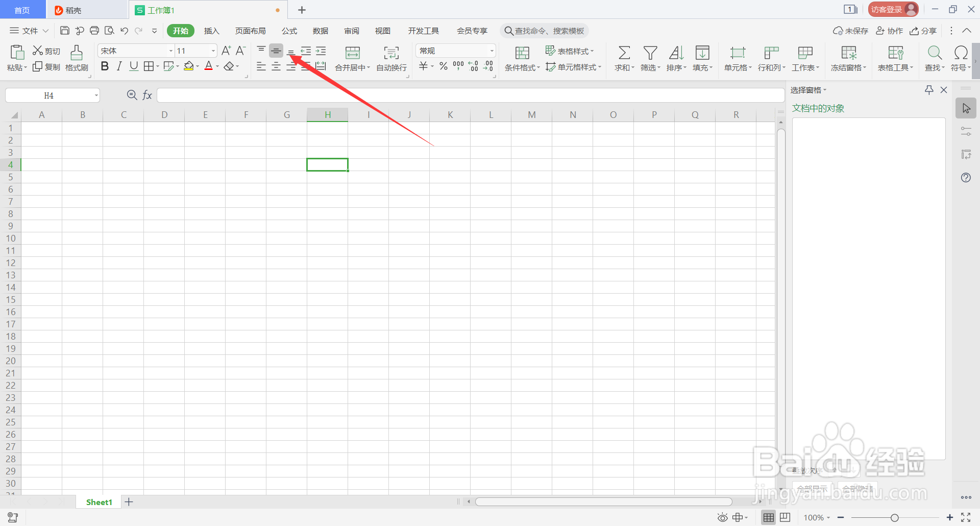980x526 pixels.
Task: Toggle Italic formatting
Action: [119, 66]
